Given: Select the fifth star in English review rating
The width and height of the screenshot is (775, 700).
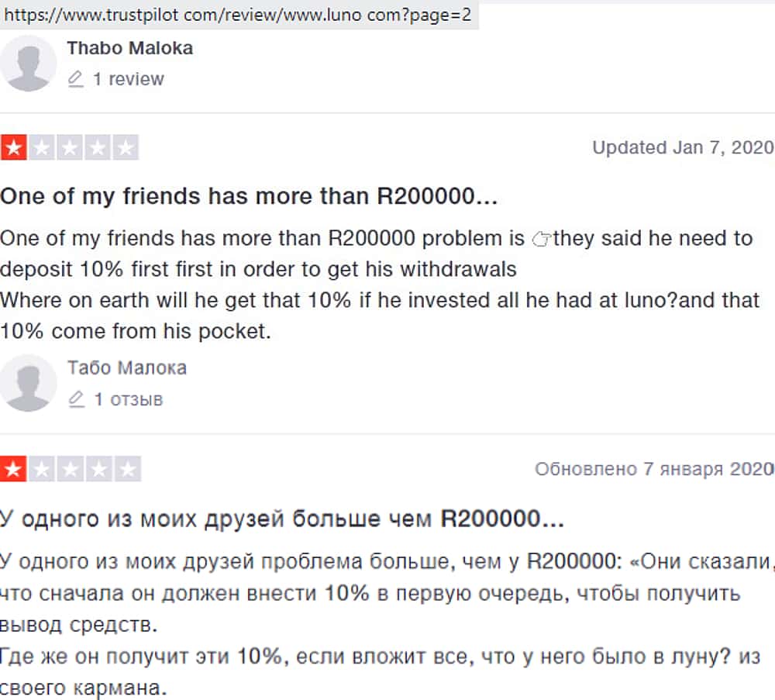Looking at the screenshot, I should coord(126,147).
